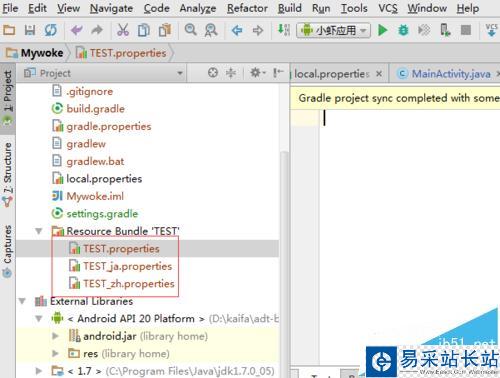Image resolution: width=500 pixels, height=378 pixels.
Task: Click the VCS update icon
Action: point(491,30)
